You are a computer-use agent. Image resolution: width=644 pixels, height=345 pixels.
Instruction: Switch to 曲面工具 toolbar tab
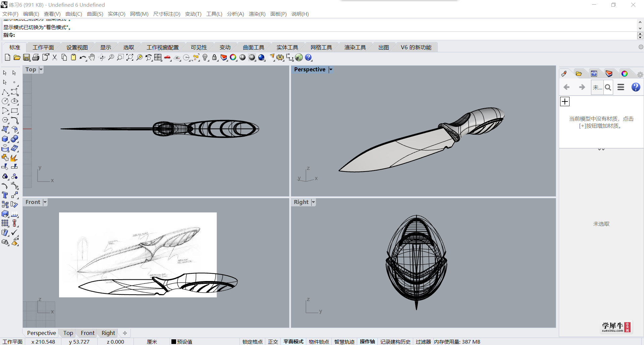(254, 48)
